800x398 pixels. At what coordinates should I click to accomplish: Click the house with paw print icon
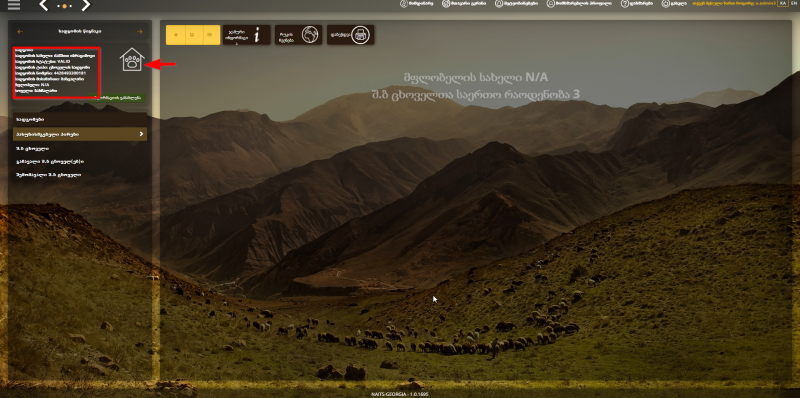(x=132, y=60)
